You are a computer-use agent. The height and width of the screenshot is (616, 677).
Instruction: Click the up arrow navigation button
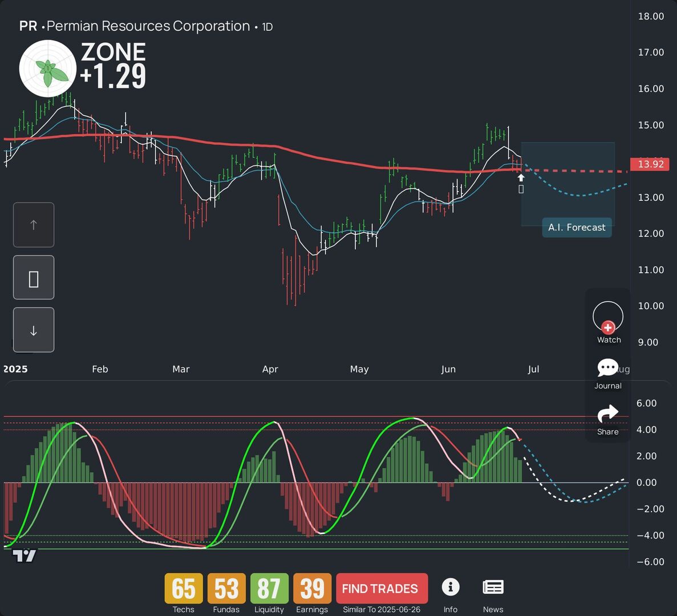point(34,225)
